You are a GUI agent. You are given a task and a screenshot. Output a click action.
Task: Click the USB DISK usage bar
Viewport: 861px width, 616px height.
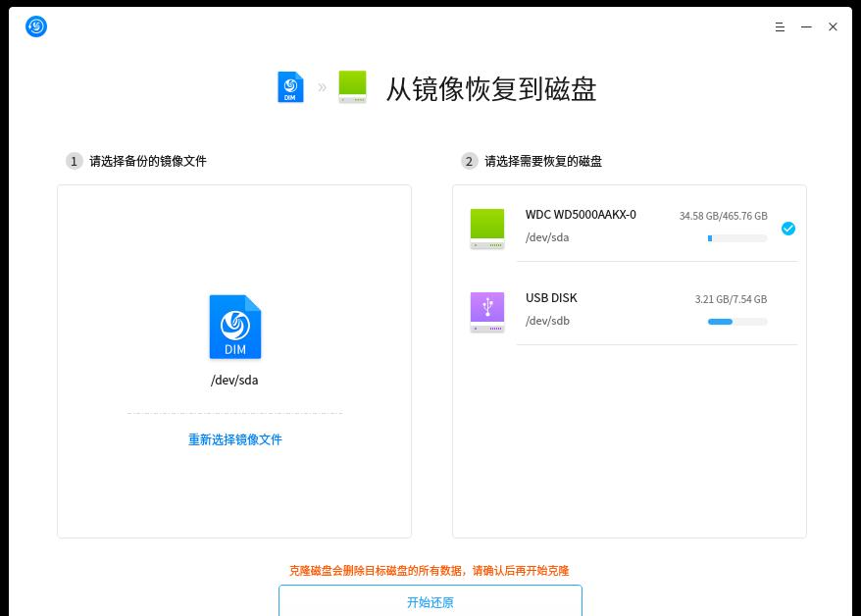tap(736, 322)
